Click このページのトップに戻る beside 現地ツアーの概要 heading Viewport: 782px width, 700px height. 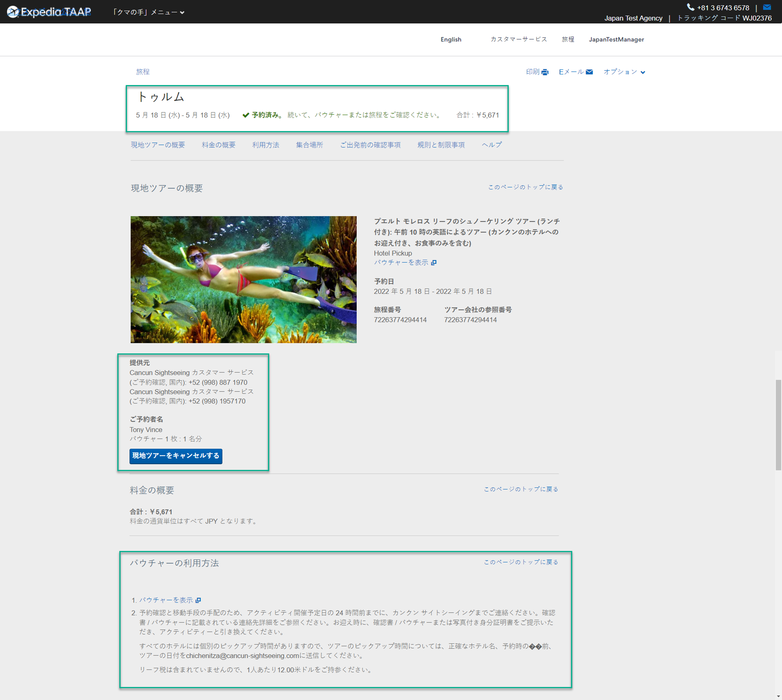click(x=526, y=187)
